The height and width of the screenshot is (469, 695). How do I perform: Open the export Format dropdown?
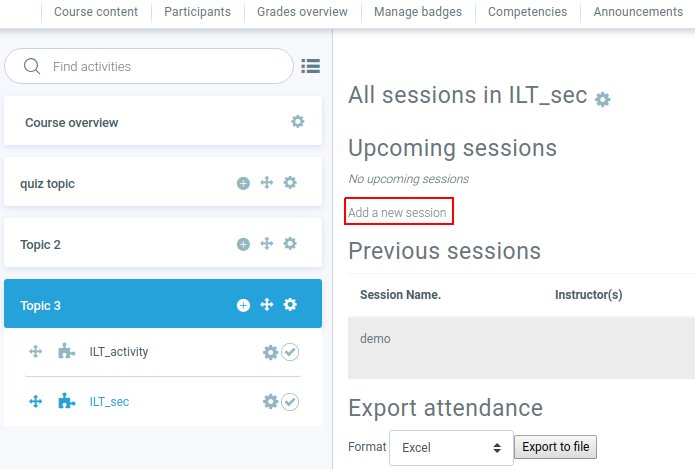point(450,448)
